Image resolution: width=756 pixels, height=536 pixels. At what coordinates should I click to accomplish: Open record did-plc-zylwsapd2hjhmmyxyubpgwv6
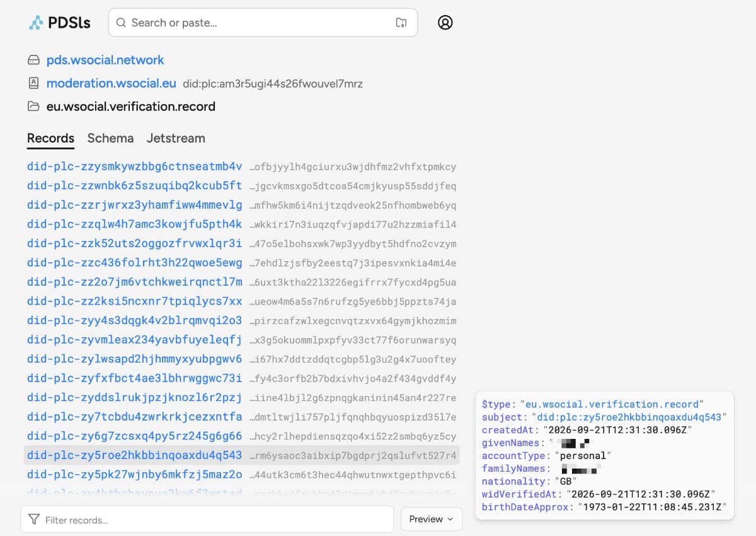(134, 359)
